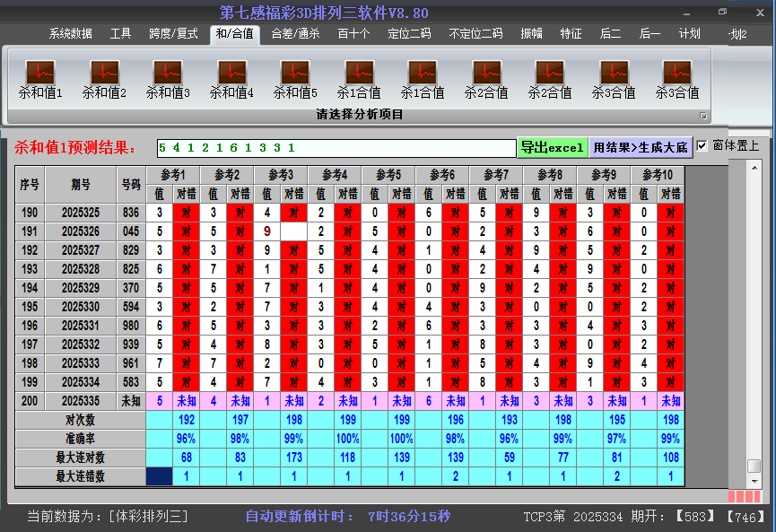This screenshot has height=532, width=776.
Task: Open the first 杀2合值 icon
Action: click(x=486, y=73)
